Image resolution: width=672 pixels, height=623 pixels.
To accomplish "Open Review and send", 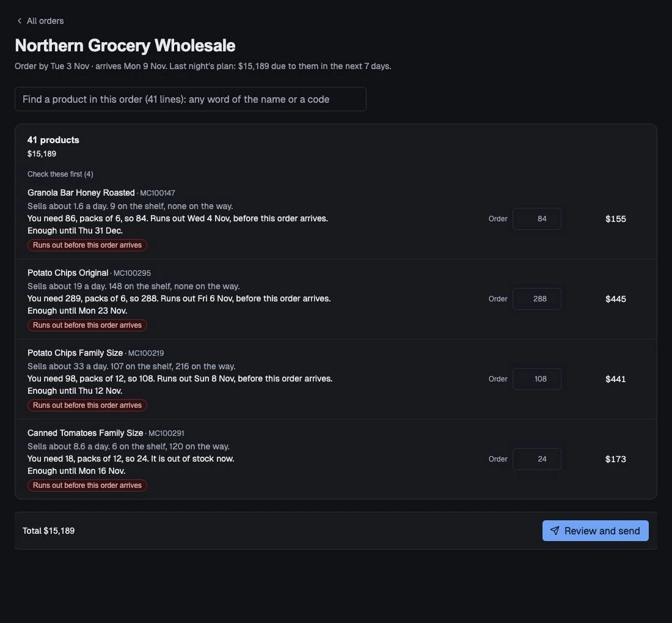I will [595, 531].
